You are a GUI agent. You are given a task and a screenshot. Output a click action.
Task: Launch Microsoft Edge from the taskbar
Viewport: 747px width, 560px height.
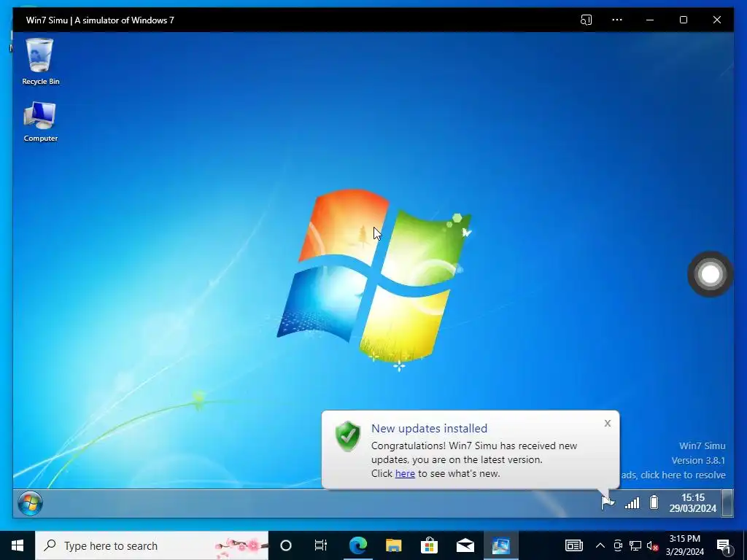[x=357, y=545]
